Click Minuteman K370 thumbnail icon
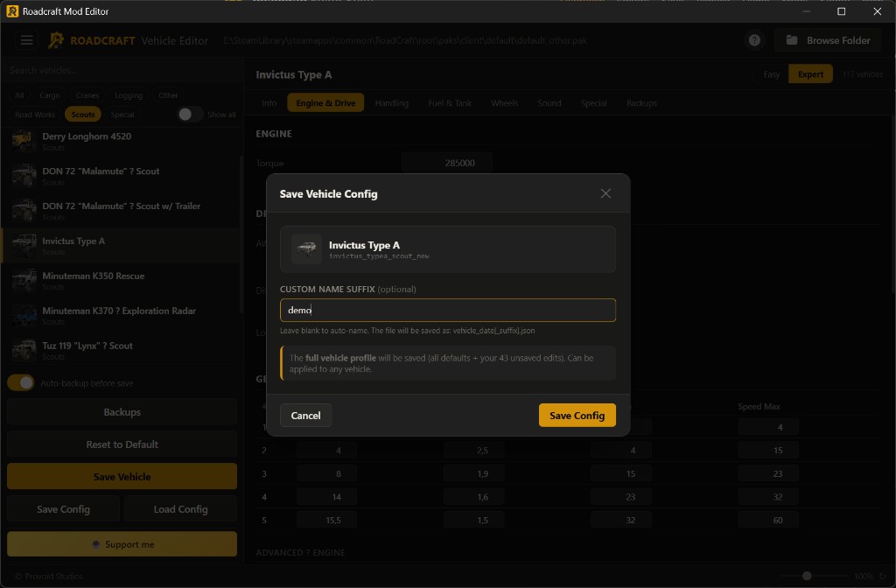Viewport: 896px width, 588px height. click(x=24, y=315)
